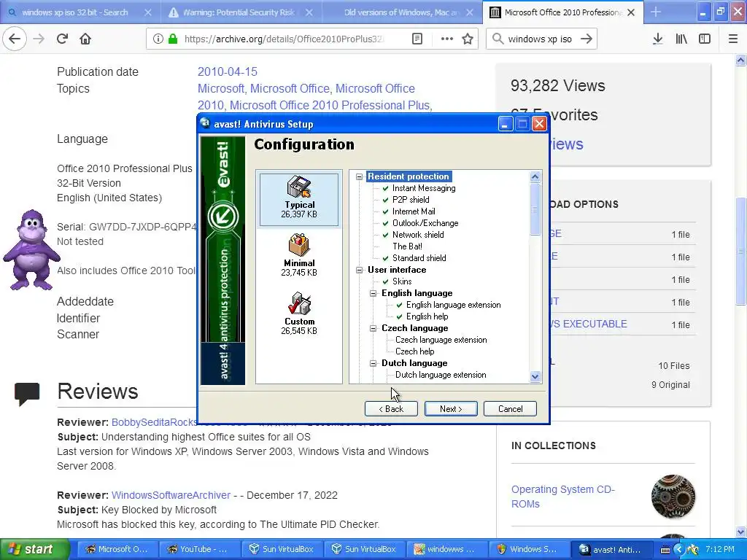
Task: Collapse the English language node
Action: pyautogui.click(x=373, y=293)
